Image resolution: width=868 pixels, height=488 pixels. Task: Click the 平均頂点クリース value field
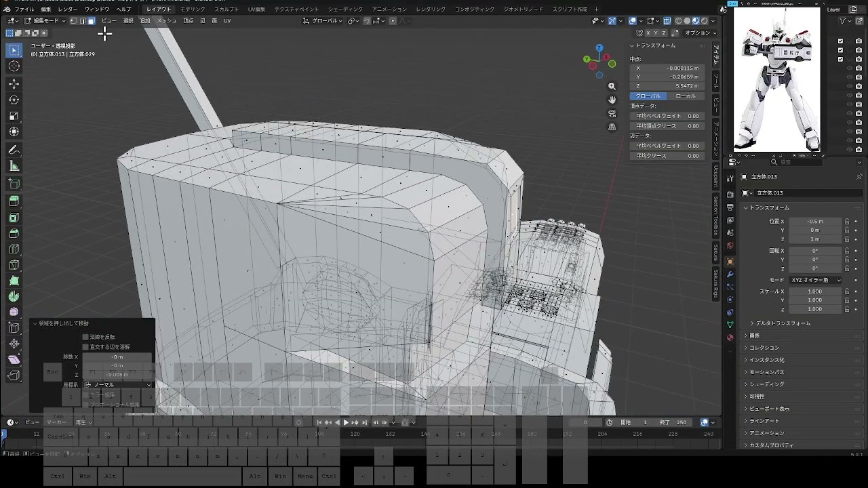point(667,126)
